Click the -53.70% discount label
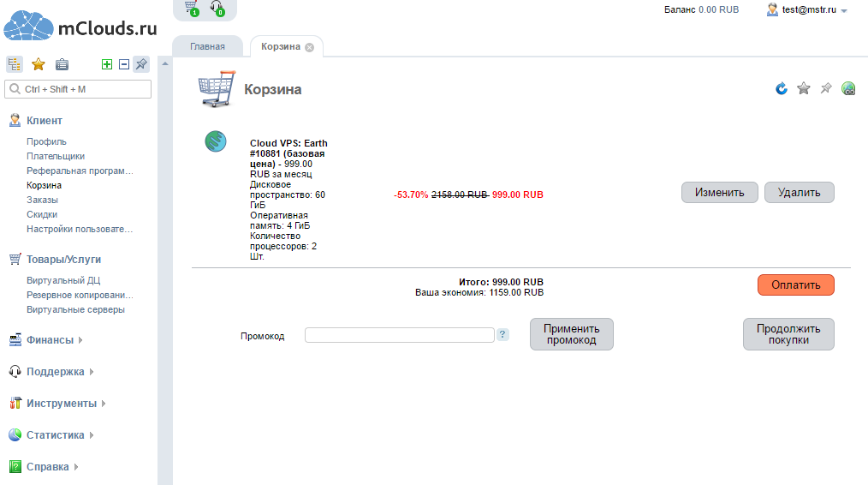The image size is (868, 485). click(x=411, y=195)
